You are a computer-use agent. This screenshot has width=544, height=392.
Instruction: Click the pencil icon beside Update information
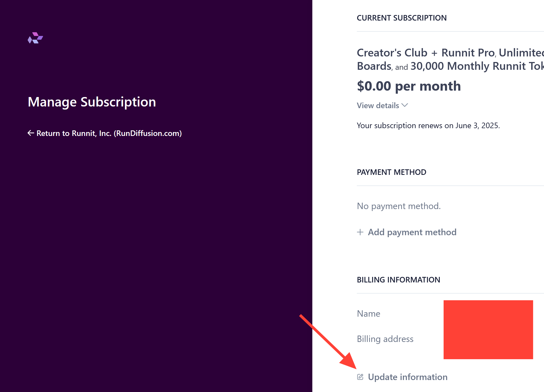360,377
